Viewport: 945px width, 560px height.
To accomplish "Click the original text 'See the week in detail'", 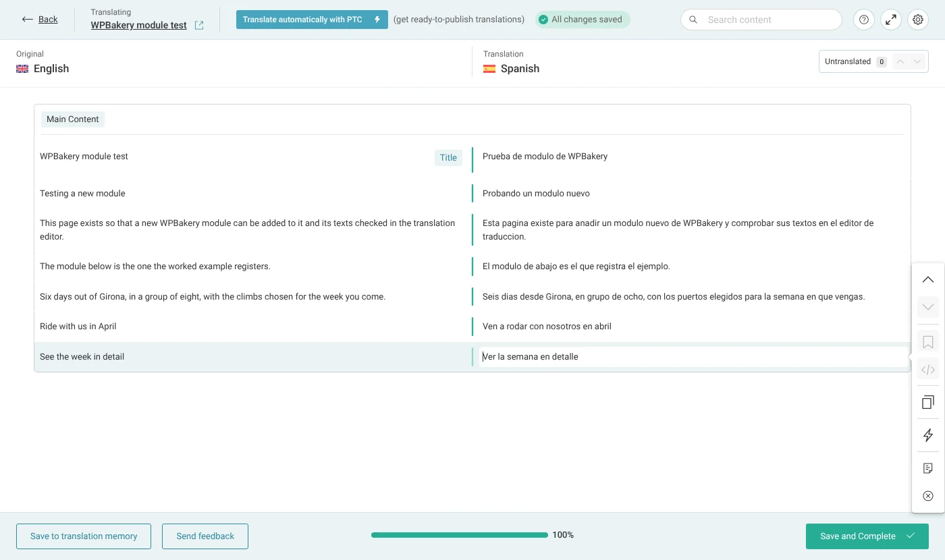I will tap(82, 357).
